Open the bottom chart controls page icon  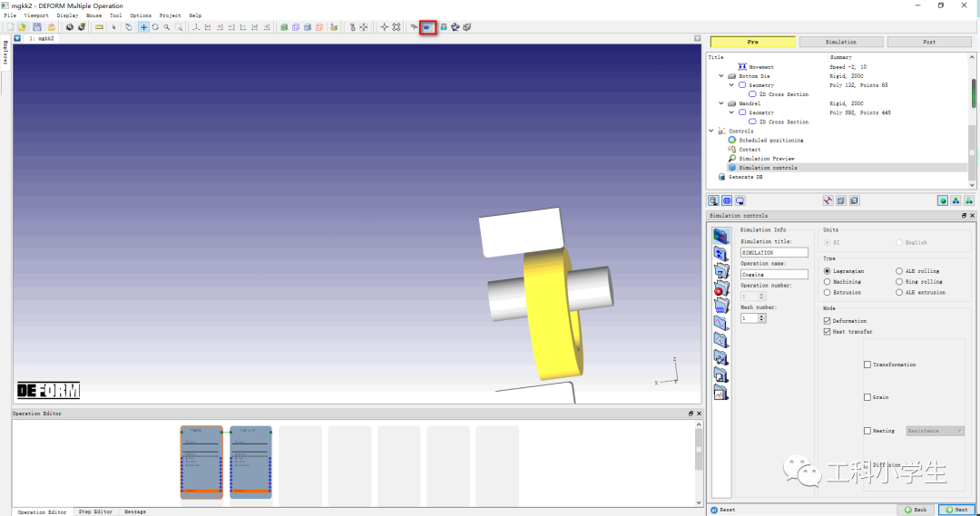pos(721,394)
